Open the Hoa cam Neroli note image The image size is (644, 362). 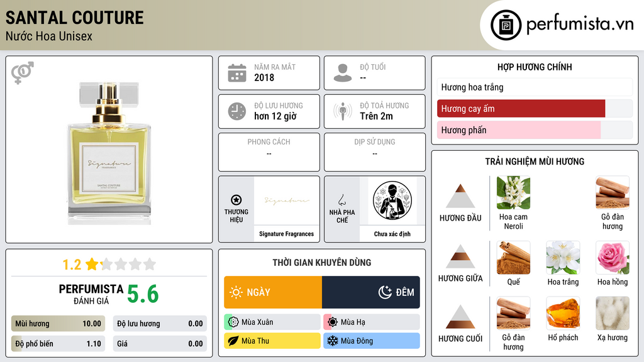513,193
